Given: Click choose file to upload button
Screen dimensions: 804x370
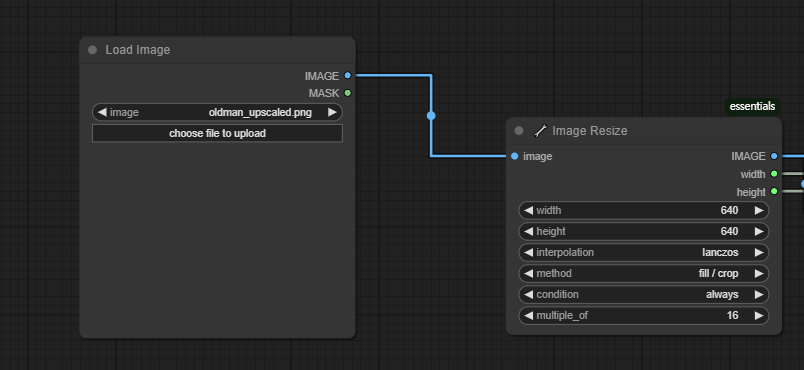Looking at the screenshot, I should coord(217,133).
